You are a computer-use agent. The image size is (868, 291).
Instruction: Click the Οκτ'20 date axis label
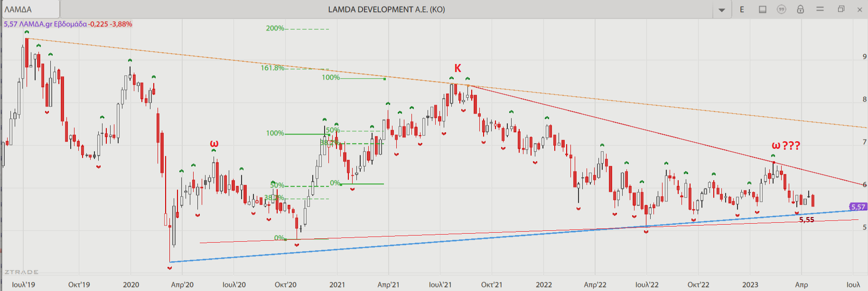(x=286, y=285)
